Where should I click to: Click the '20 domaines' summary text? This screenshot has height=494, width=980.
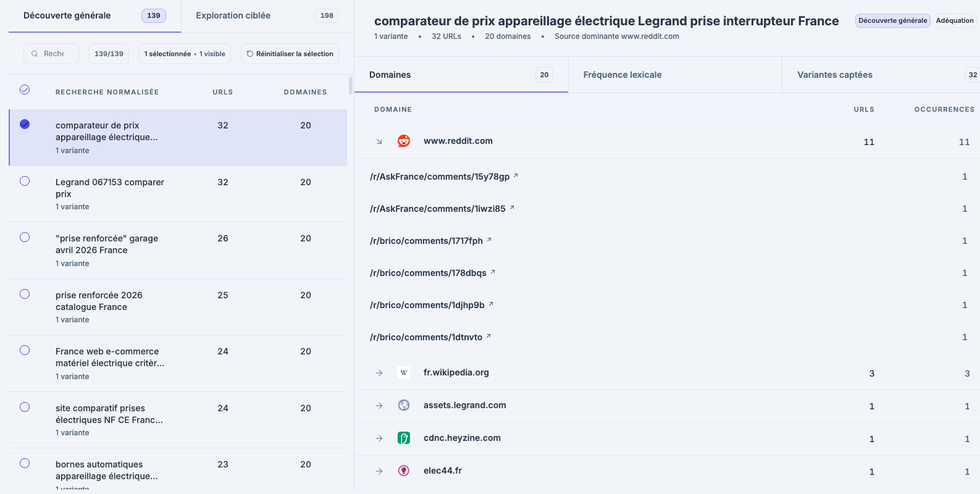[508, 36]
